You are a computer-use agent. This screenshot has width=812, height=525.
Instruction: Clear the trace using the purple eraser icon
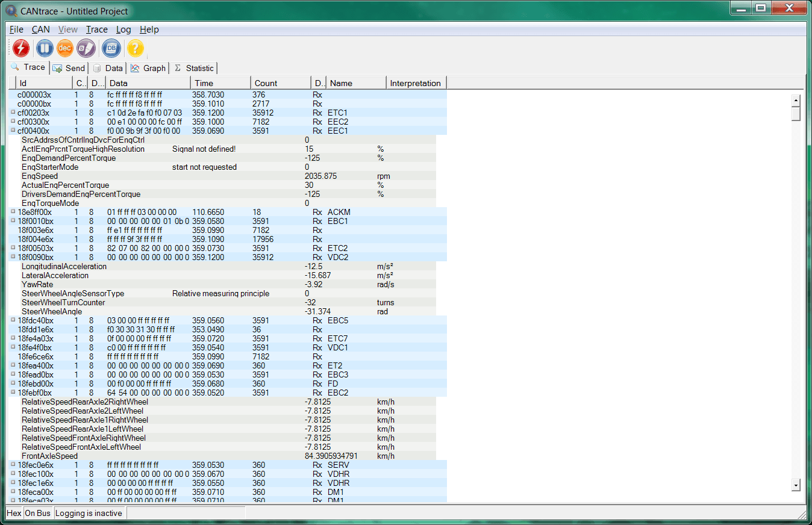tap(86, 48)
